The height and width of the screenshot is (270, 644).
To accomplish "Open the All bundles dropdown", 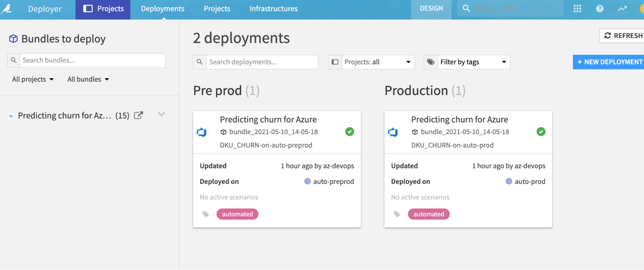I will [88, 79].
